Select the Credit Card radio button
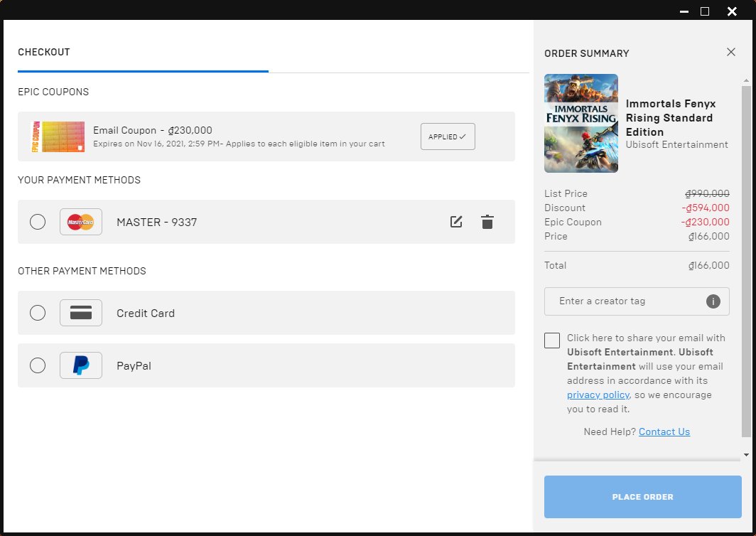This screenshot has height=536, width=756. coord(38,313)
